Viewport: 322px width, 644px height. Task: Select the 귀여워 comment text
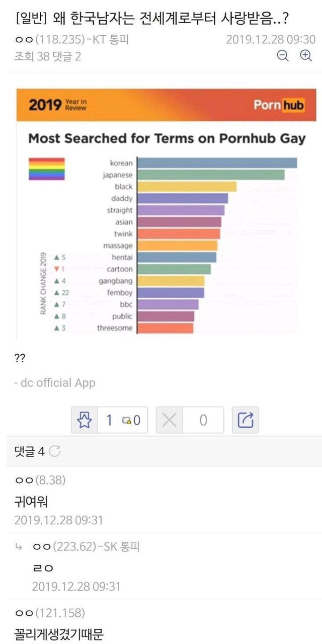31,501
